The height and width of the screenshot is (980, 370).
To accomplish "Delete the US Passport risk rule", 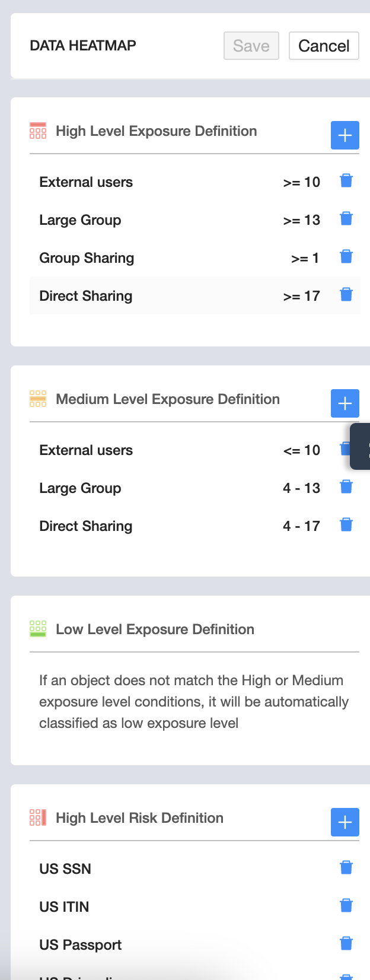I will pyautogui.click(x=346, y=944).
